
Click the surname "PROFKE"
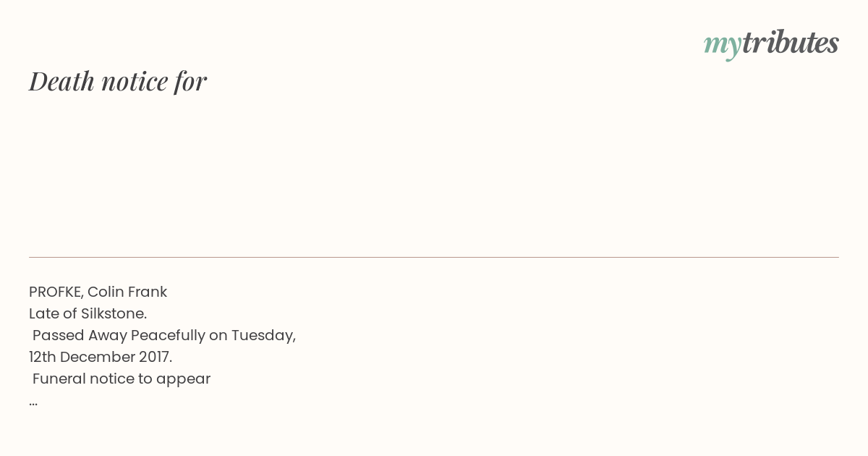[56, 292]
